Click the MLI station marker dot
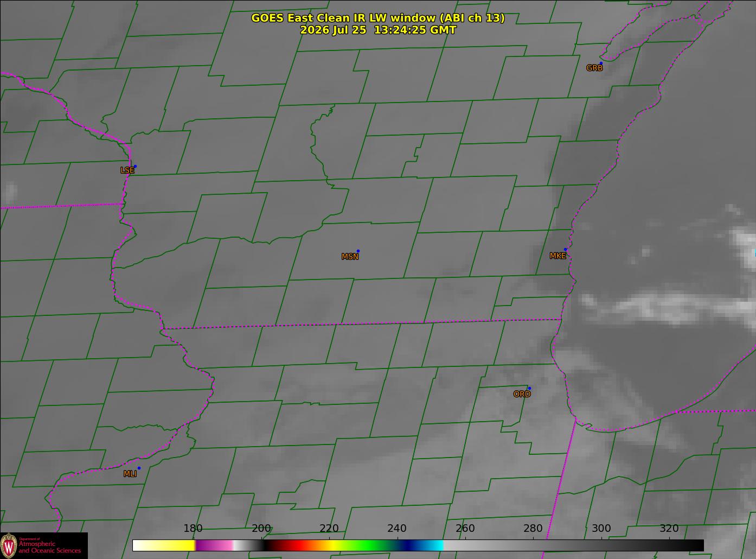756x559 pixels. 139,468
